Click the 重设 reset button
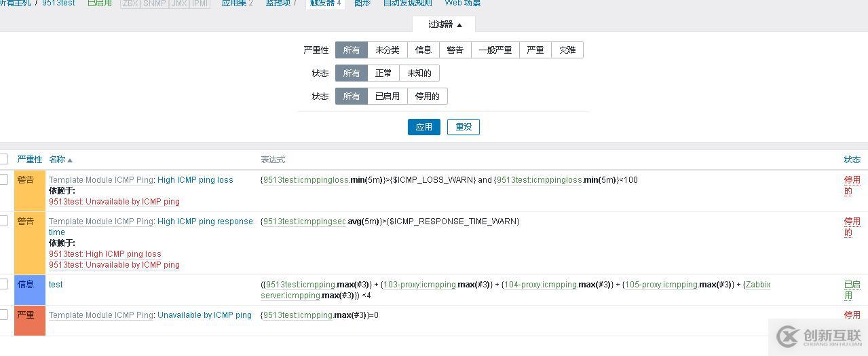Screen dimensions: 868x356 (x=464, y=127)
